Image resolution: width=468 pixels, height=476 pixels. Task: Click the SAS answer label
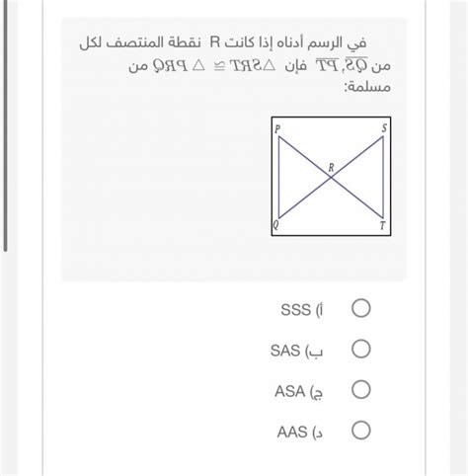297,351
